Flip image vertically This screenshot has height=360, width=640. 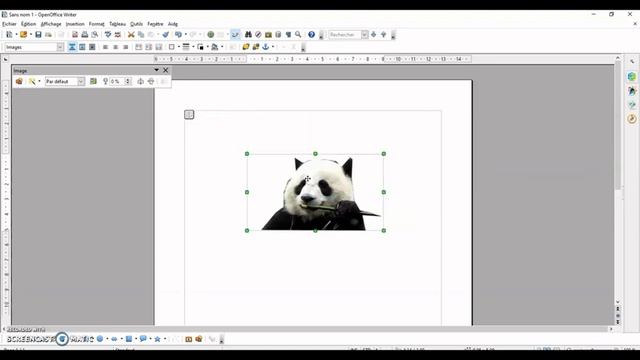click(151, 82)
